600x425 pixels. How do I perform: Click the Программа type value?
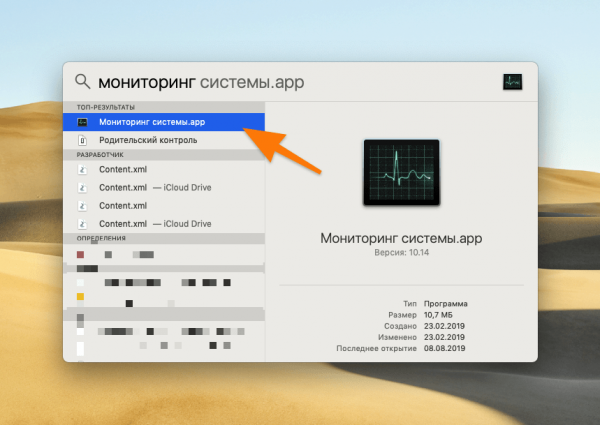coord(445,304)
